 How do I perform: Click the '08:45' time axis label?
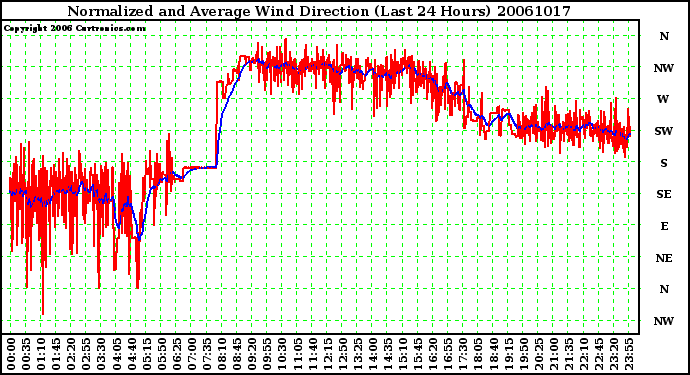pos(237,354)
